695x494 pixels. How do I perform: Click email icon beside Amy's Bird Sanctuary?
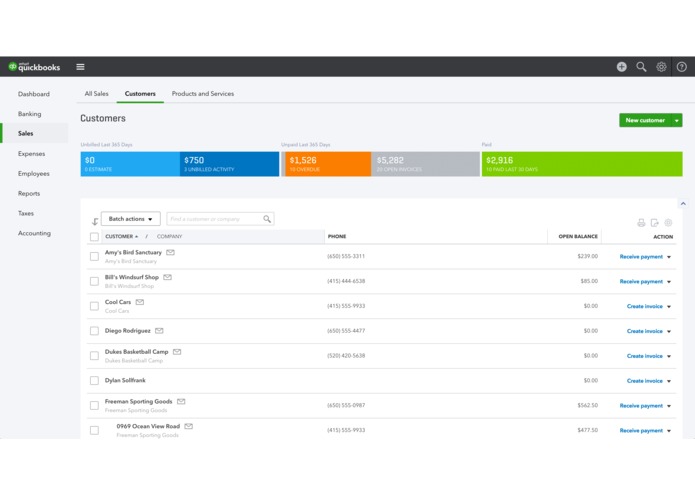pyautogui.click(x=170, y=253)
